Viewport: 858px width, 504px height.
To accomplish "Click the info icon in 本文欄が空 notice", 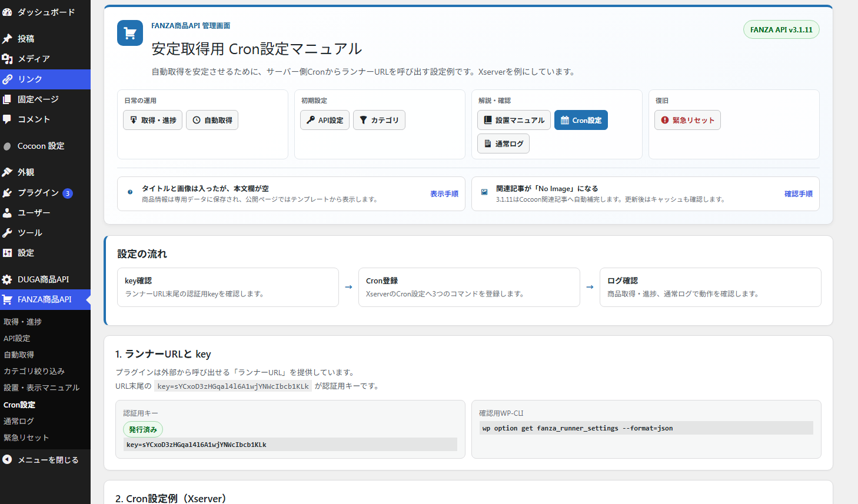I will (x=130, y=192).
